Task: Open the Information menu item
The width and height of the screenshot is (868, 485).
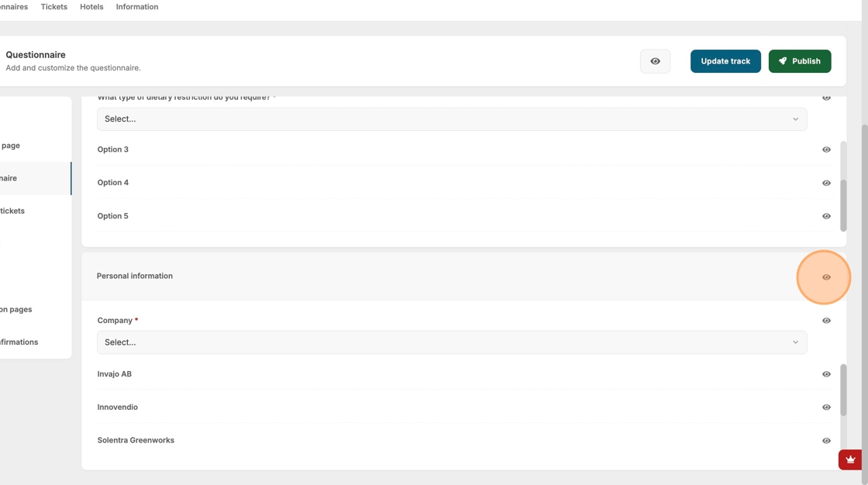Action: tap(136, 7)
